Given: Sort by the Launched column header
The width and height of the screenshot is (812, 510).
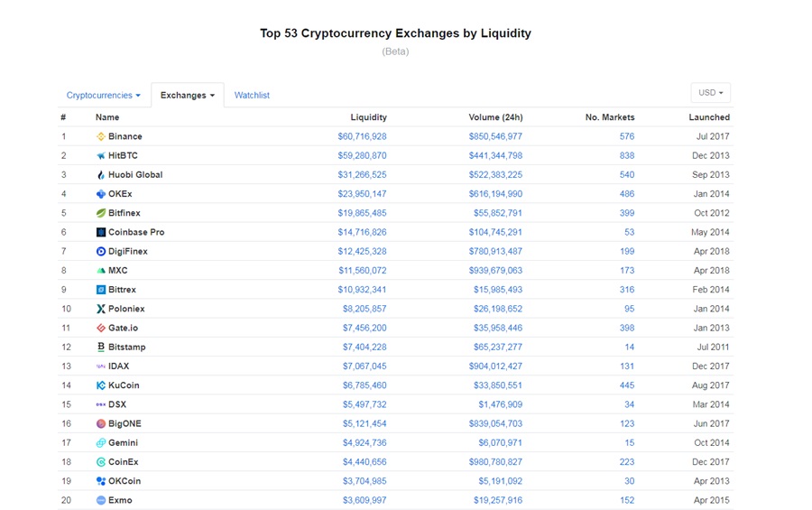Looking at the screenshot, I should coord(709,117).
